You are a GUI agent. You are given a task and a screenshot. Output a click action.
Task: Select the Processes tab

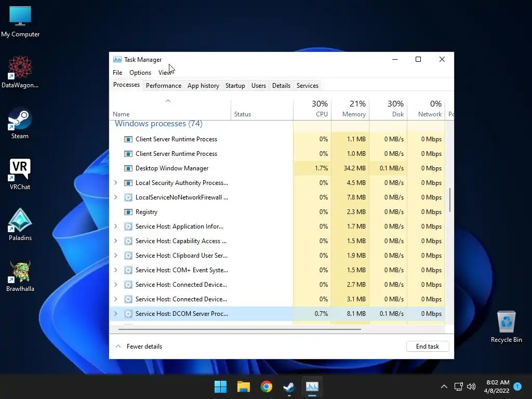point(126,85)
